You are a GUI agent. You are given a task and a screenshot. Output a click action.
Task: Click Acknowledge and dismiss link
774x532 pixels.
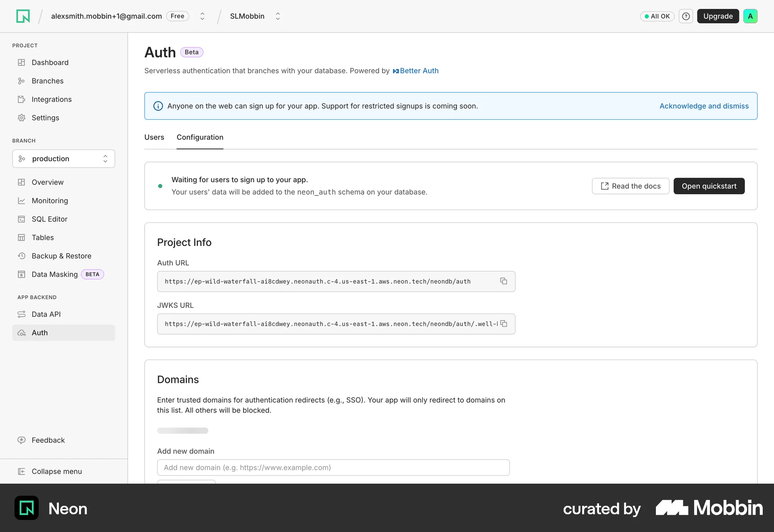pyautogui.click(x=704, y=106)
